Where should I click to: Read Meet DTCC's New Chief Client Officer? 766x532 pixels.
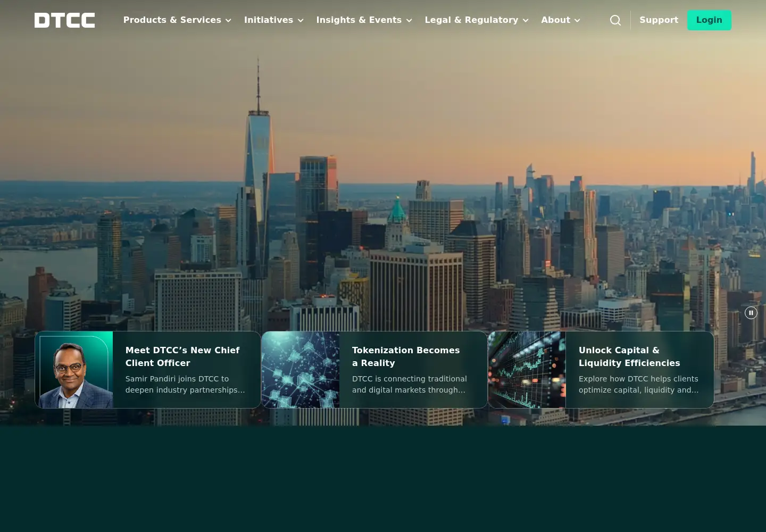[x=182, y=356]
